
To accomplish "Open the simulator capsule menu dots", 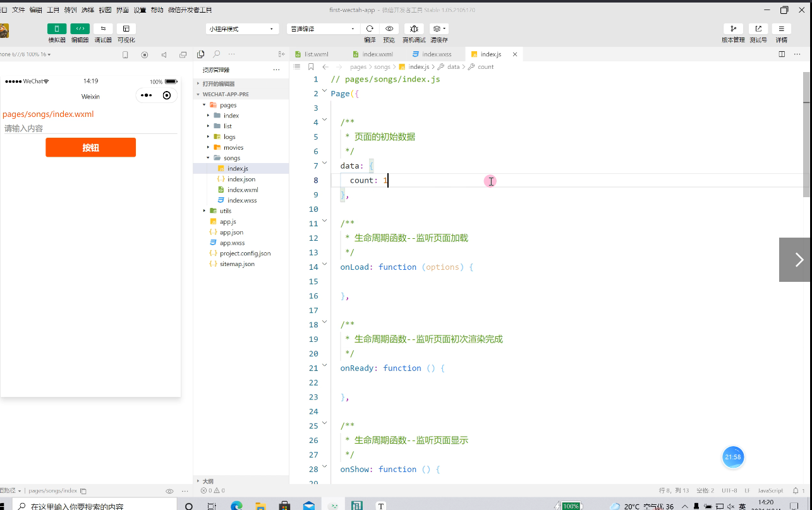I will point(146,95).
